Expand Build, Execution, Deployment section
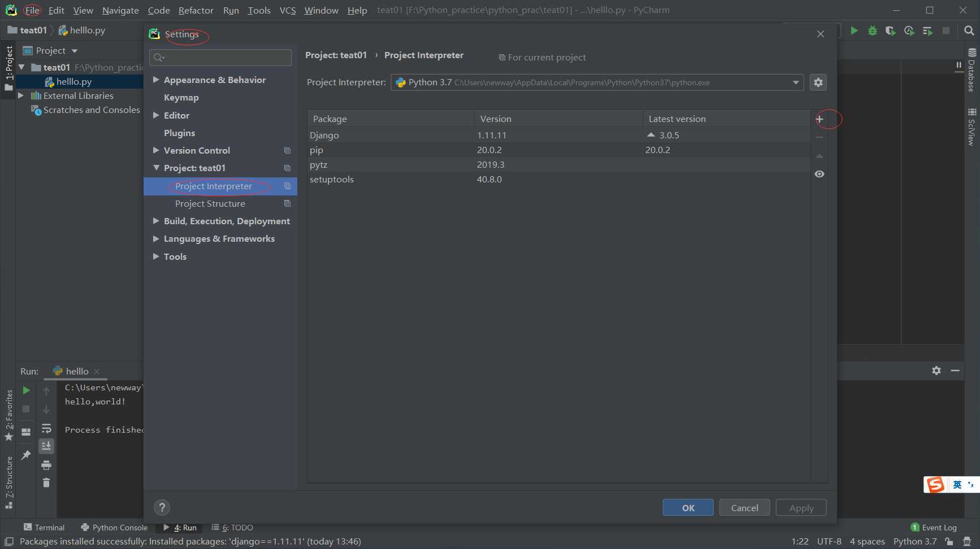 (155, 221)
